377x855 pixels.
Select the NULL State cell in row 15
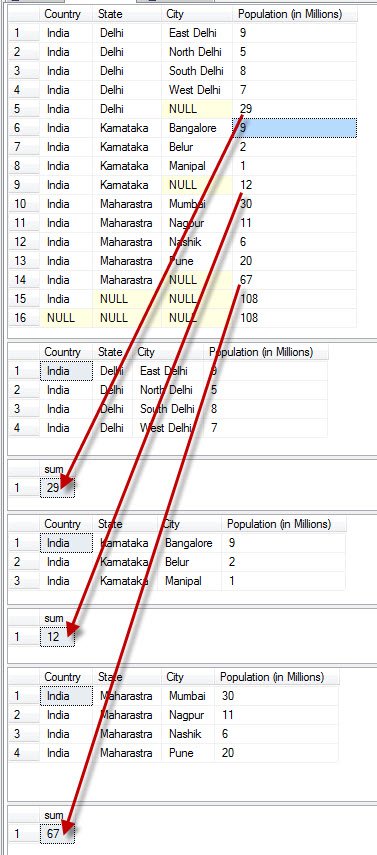[127, 299]
